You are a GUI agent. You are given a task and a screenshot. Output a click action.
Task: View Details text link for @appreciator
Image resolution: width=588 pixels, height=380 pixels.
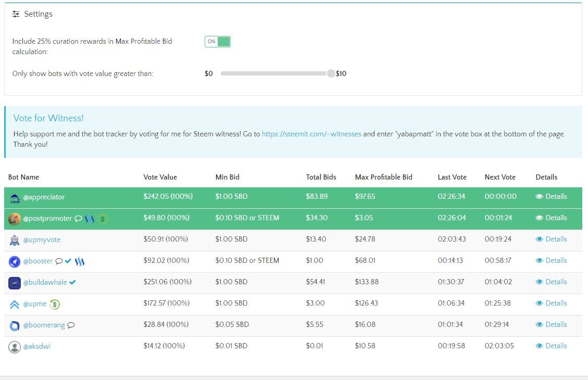556,196
